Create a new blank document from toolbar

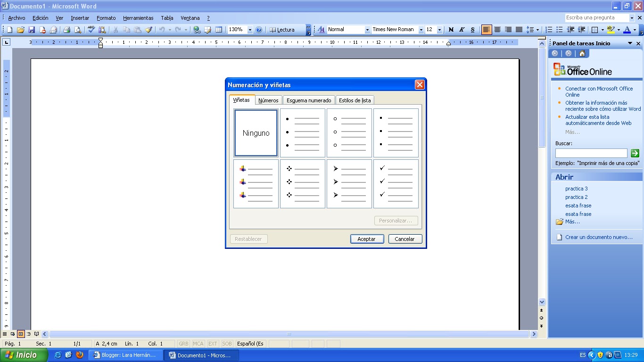(9, 30)
